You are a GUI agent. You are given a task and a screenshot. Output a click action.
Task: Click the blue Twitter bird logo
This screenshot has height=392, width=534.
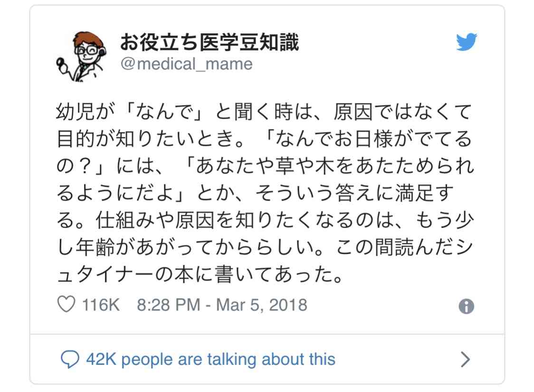coord(467,42)
